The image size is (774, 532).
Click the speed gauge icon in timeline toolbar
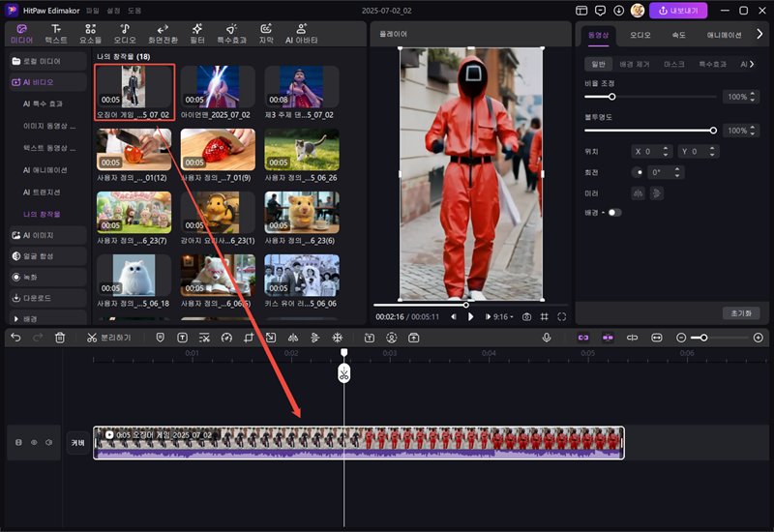point(226,338)
